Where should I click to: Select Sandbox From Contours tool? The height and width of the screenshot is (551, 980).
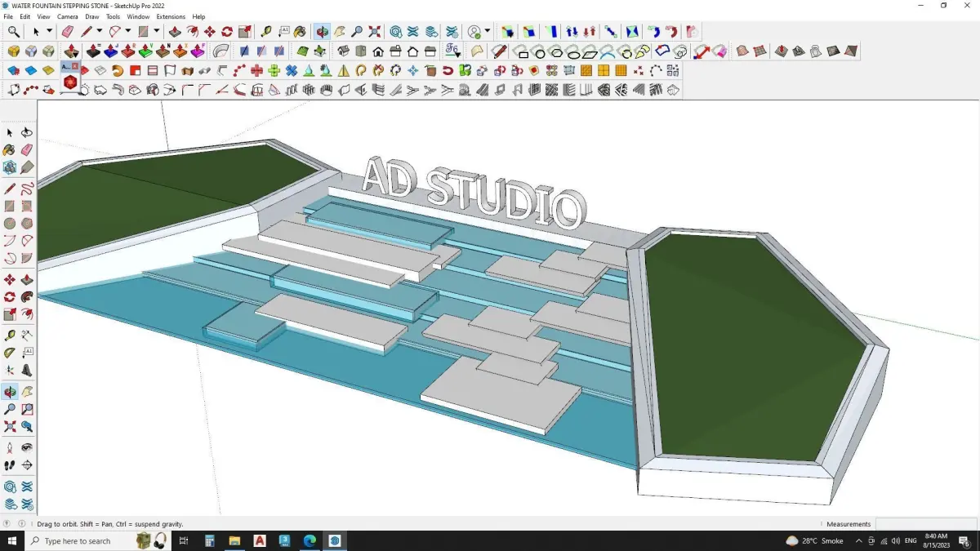click(742, 51)
